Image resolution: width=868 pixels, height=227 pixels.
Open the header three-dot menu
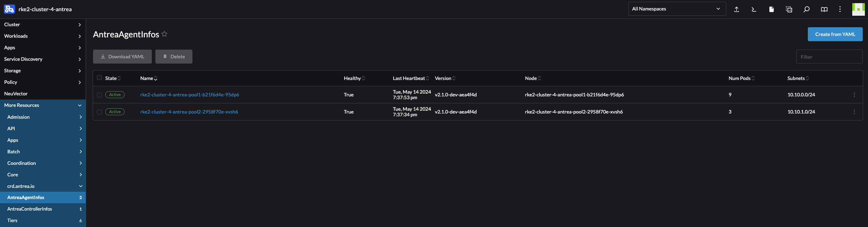840,9
